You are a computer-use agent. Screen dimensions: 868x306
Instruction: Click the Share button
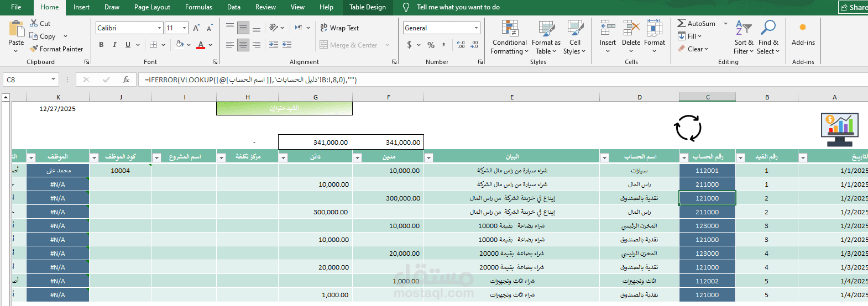coord(853,7)
